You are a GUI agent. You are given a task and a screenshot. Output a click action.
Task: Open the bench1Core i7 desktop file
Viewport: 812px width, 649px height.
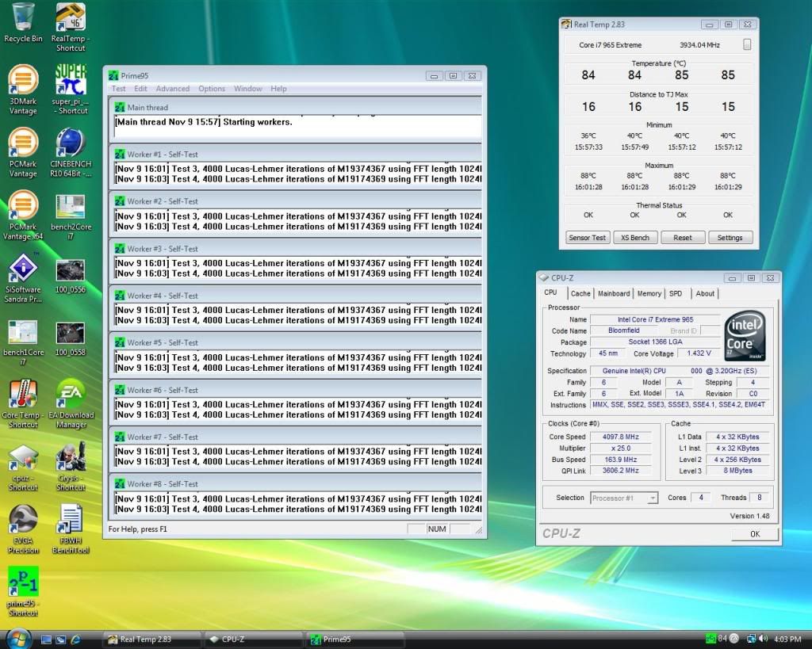[23, 342]
